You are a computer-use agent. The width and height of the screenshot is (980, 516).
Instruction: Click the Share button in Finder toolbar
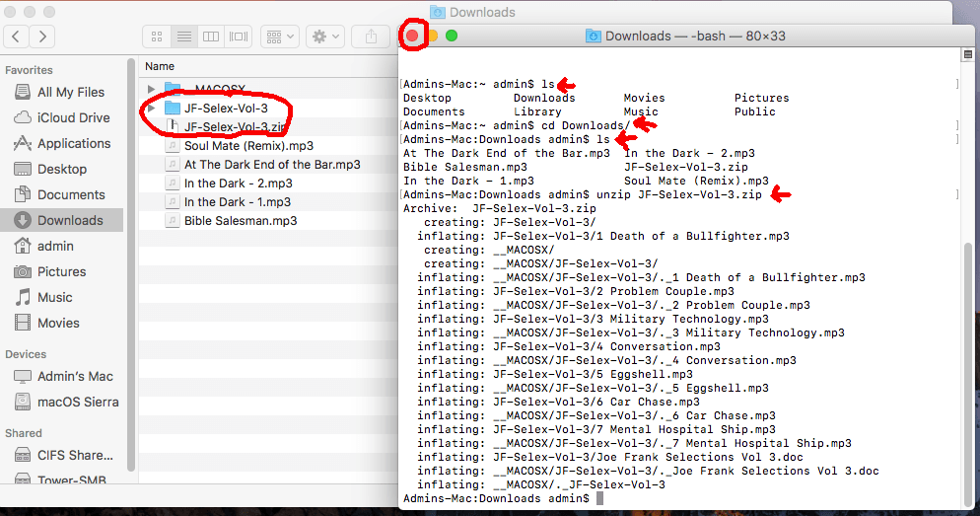pos(372,37)
